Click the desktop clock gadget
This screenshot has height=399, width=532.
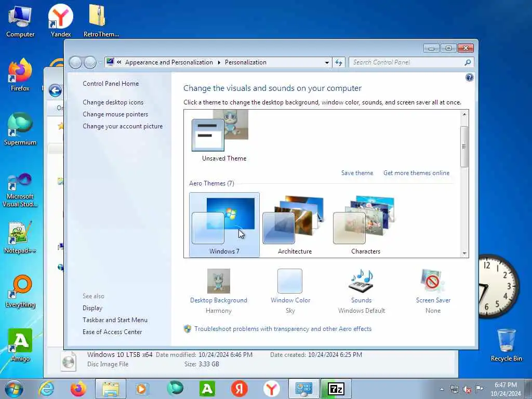click(499, 287)
